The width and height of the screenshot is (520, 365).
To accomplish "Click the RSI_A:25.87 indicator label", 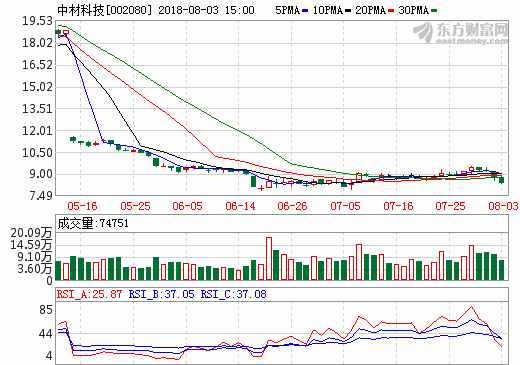I will coord(89,294).
